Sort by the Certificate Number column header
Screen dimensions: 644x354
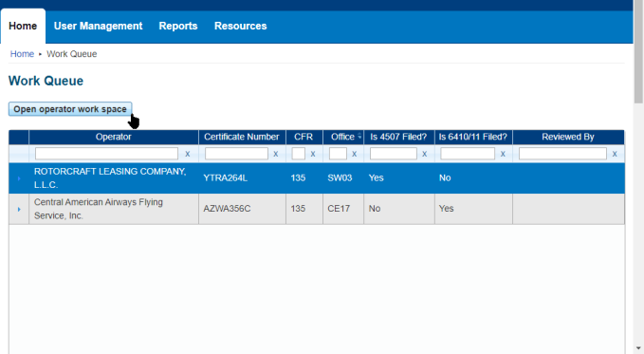point(242,137)
